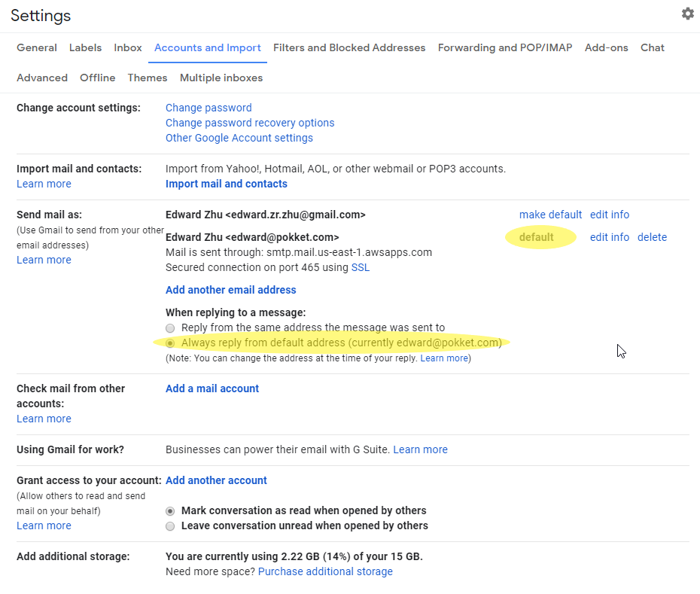Select Leave conversation unread when opened

(x=170, y=526)
